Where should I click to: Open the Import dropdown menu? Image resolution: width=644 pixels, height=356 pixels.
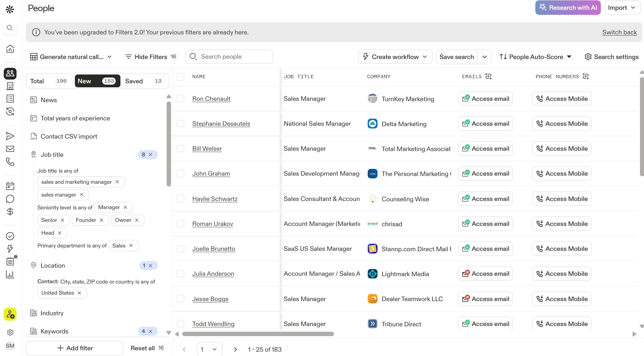pos(622,8)
